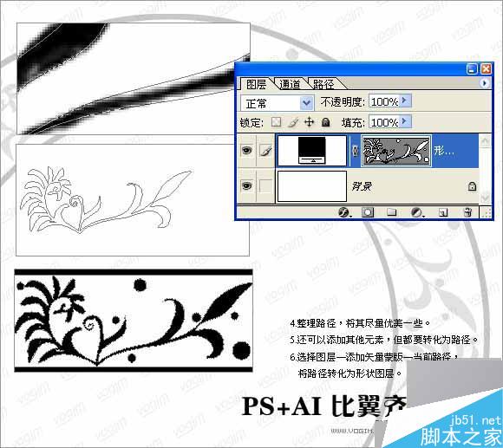
Task: Open the 正常 blend mode dropdown
Action: tap(277, 103)
